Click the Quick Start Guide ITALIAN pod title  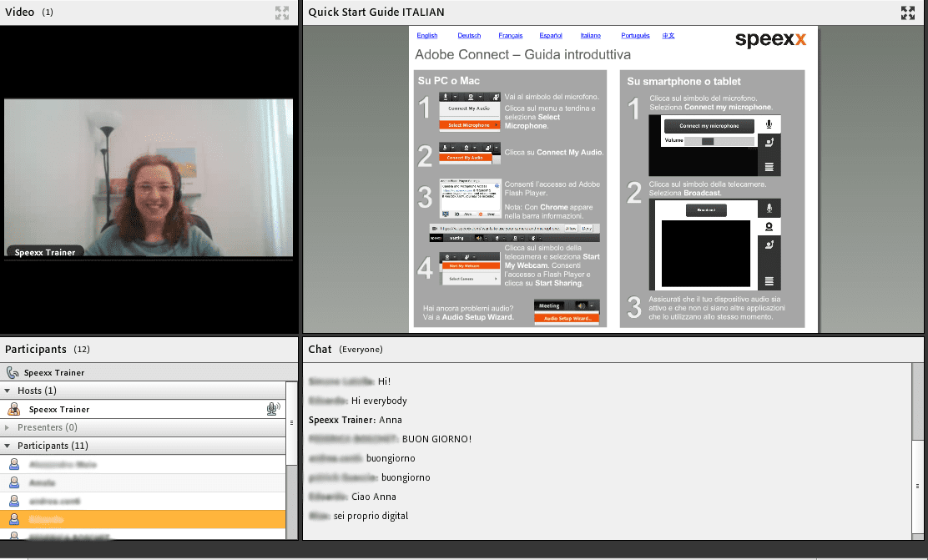click(x=376, y=13)
